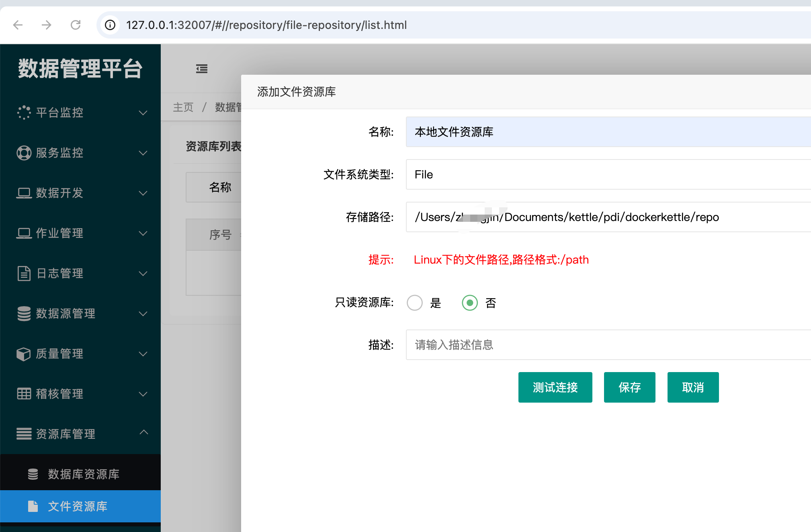Click the 质量管理 cube icon

[x=24, y=354]
